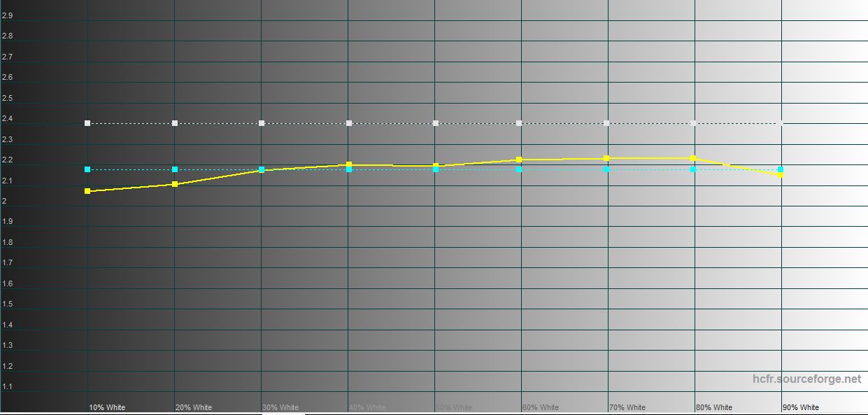The height and width of the screenshot is (415, 868).
Task: Click the white target marker at 50% White
Action: pos(436,123)
